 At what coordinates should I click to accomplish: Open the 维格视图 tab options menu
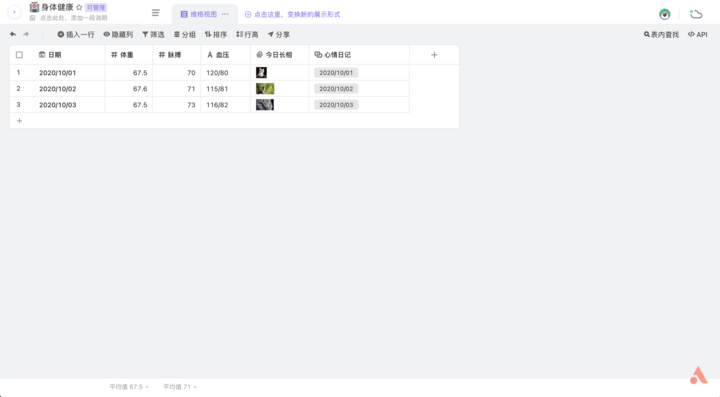point(225,14)
